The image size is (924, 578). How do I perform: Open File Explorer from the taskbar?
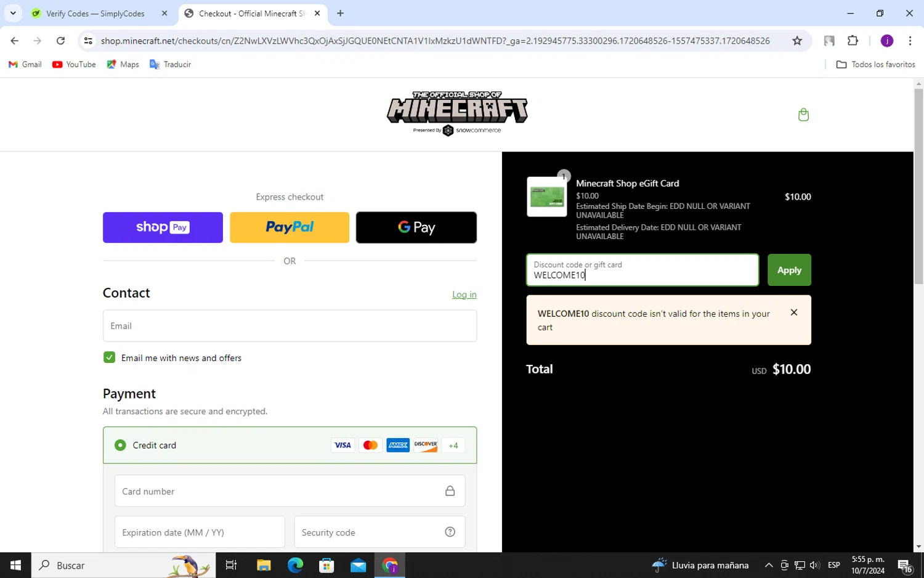[264, 565]
